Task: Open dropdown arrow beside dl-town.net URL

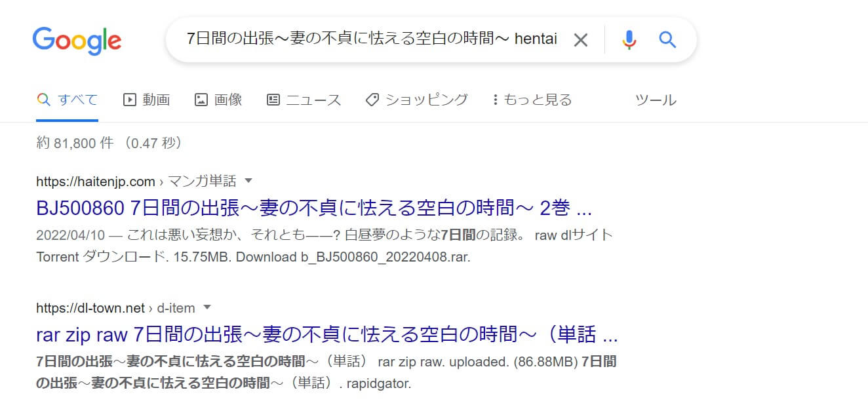Action: (208, 307)
